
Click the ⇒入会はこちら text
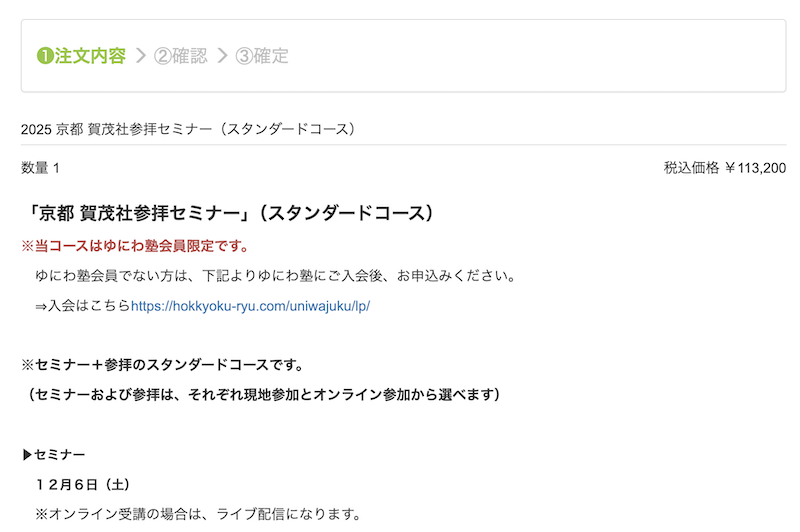83,306
